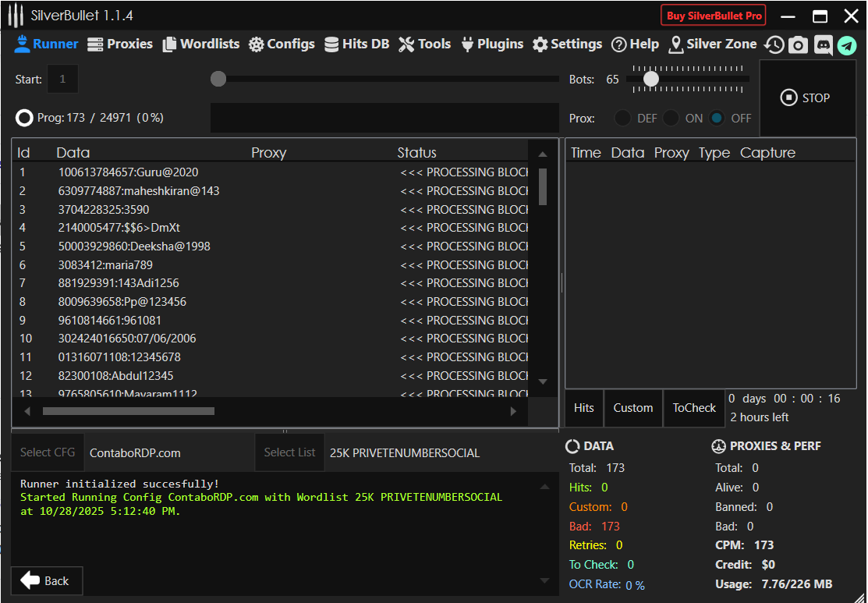The width and height of the screenshot is (868, 603).
Task: Click the Help question mark icon
Action: click(x=618, y=44)
